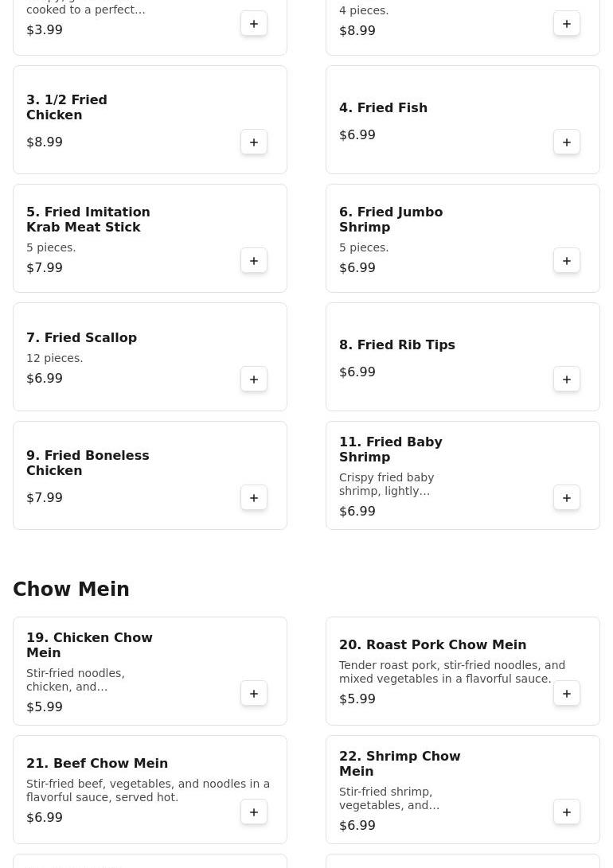
Task: Add Beef Chow Mein to order
Action: click(x=254, y=812)
